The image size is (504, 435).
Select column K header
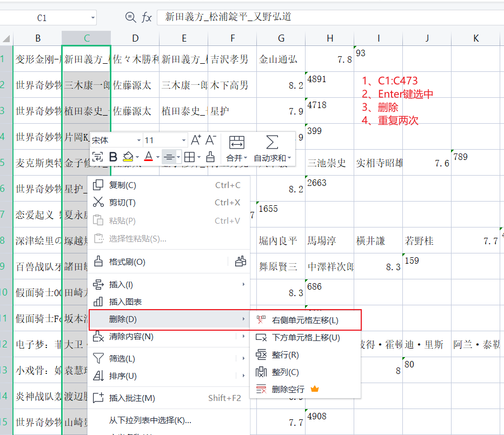(x=476, y=38)
